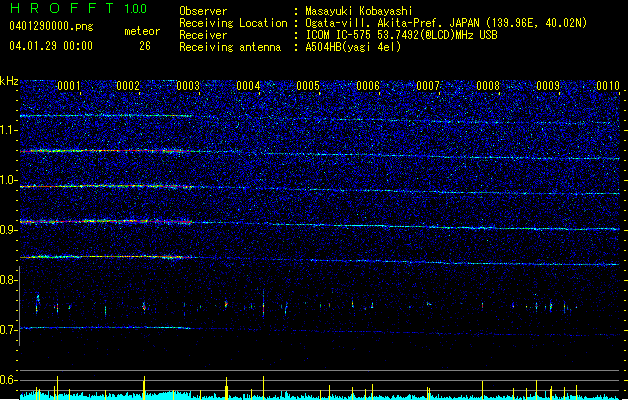Click the 0.6 kHz axis label

[x=9, y=380]
